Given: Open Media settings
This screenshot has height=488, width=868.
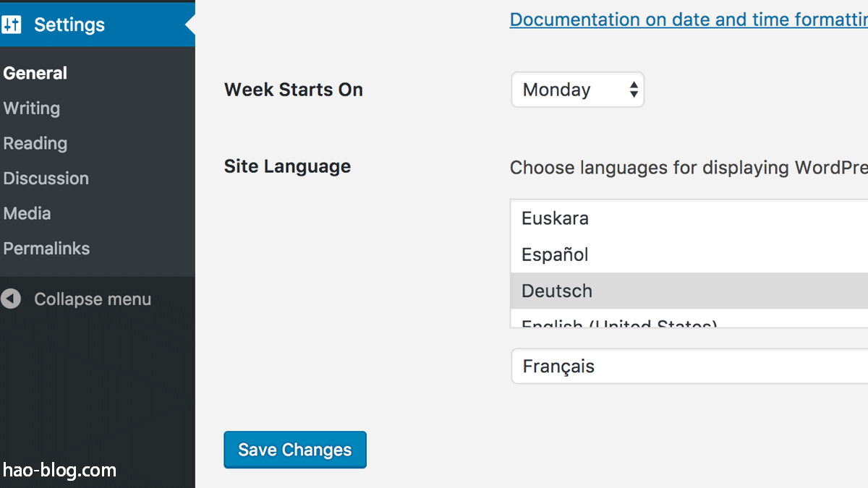Looking at the screenshot, I should tap(27, 213).
